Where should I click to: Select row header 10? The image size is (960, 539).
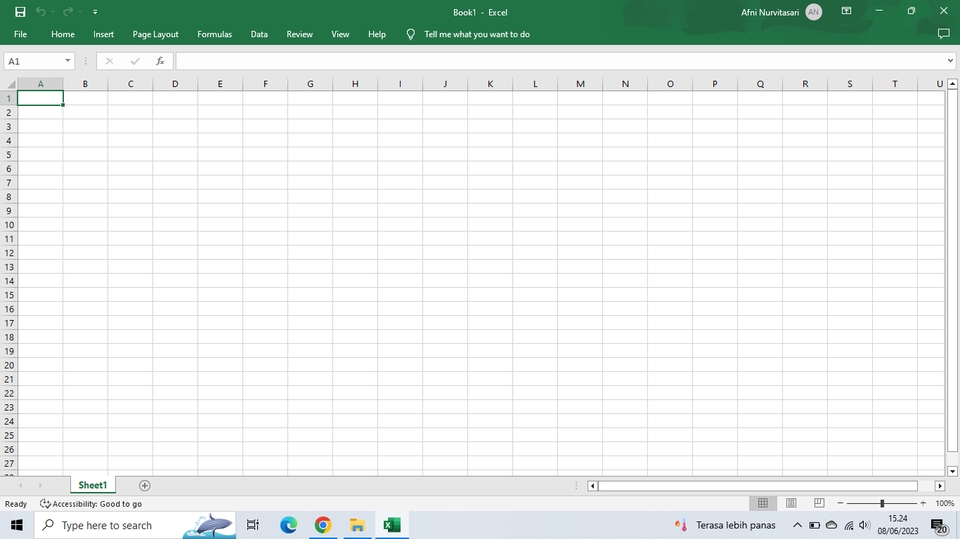[9, 225]
